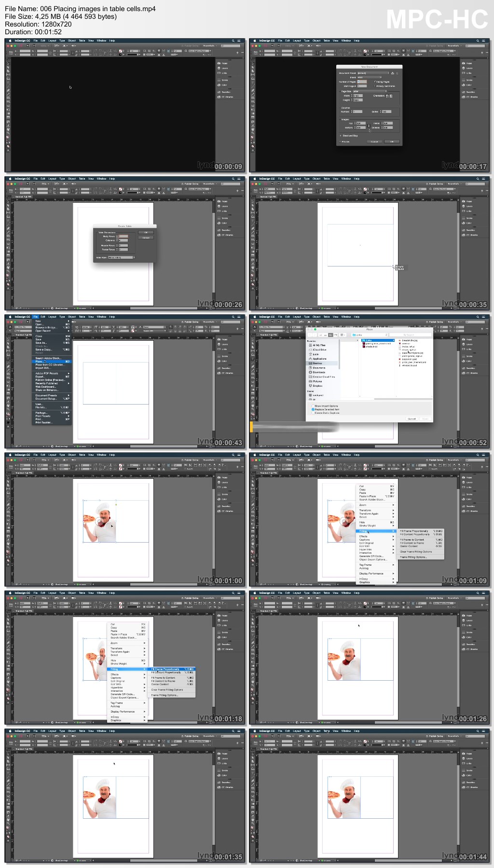Open the Links panel in the 00:00:17 frame
The height and width of the screenshot is (868, 494).
(466, 73)
